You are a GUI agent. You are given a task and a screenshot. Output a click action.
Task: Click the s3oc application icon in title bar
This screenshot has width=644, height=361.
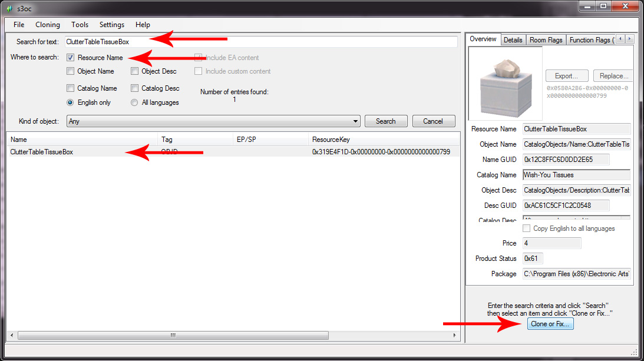9,8
